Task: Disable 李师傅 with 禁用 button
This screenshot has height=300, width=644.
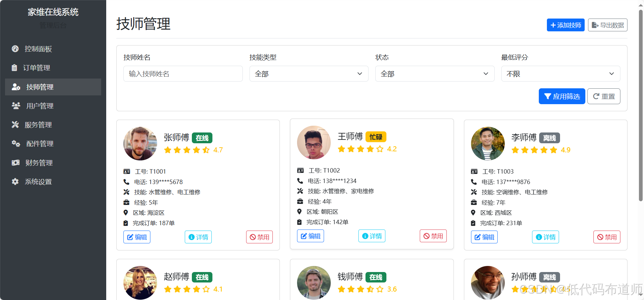Action: click(607, 237)
